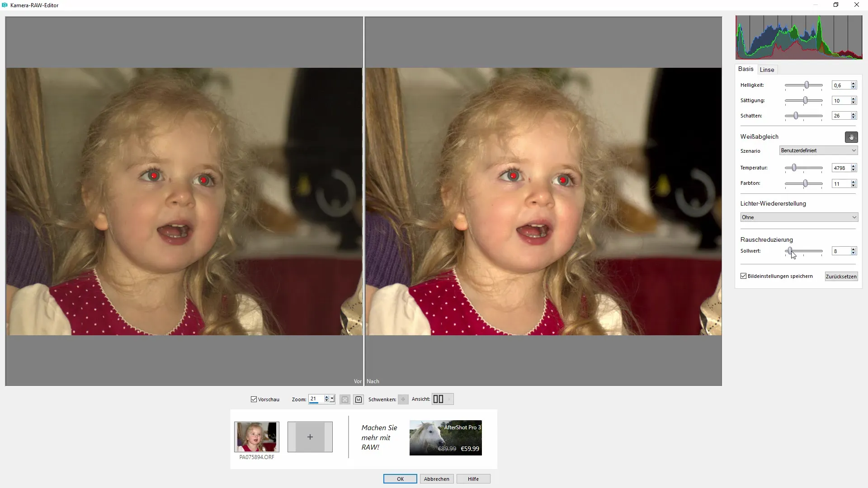Click the Farbton slider handle
The width and height of the screenshot is (868, 488).
805,183
